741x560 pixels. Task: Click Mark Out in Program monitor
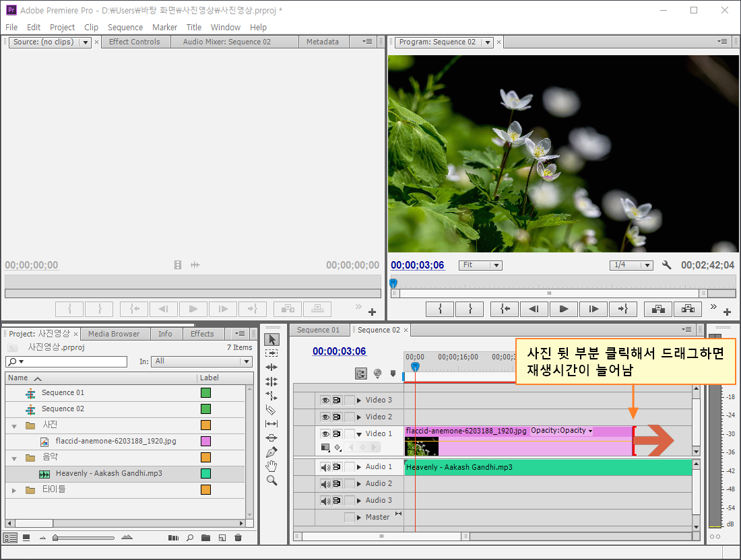pos(470,309)
